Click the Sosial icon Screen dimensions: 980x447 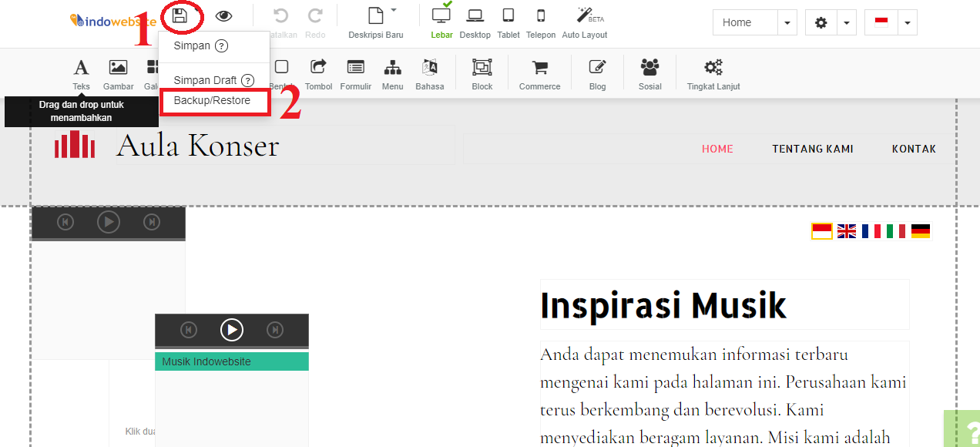649,73
